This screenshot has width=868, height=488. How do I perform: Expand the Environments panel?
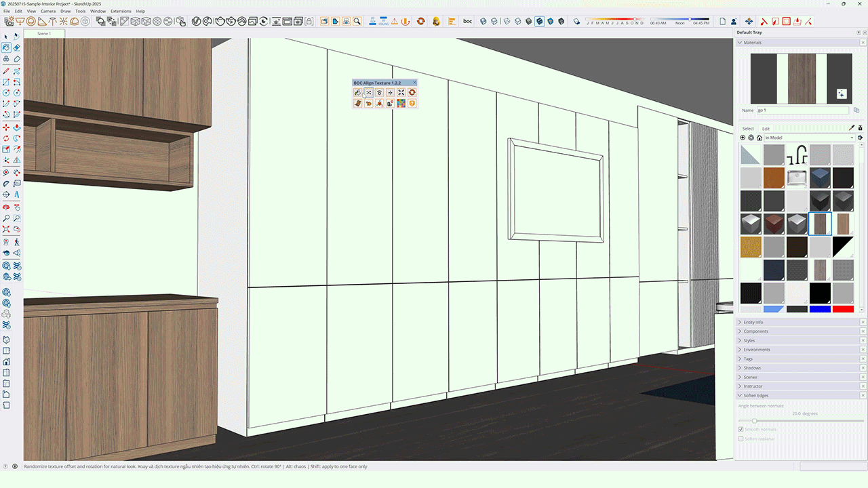point(740,350)
